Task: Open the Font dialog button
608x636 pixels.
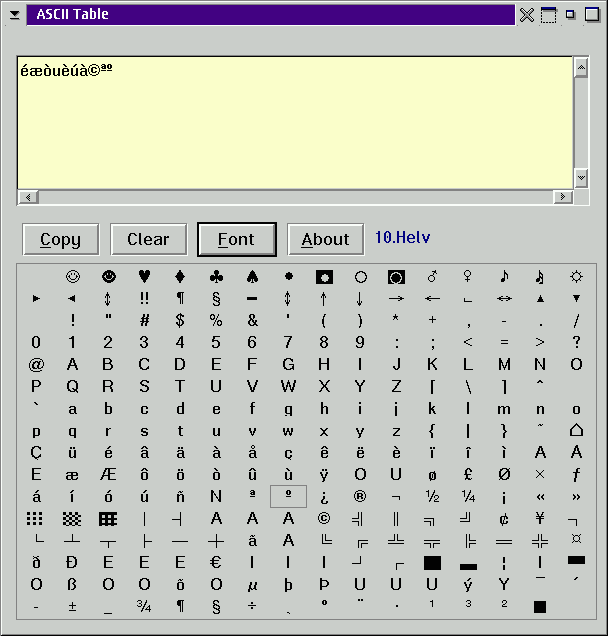Action: tap(237, 239)
